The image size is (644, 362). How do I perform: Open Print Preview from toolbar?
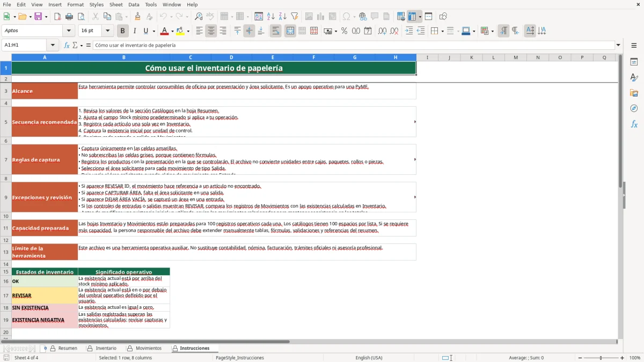81,17
